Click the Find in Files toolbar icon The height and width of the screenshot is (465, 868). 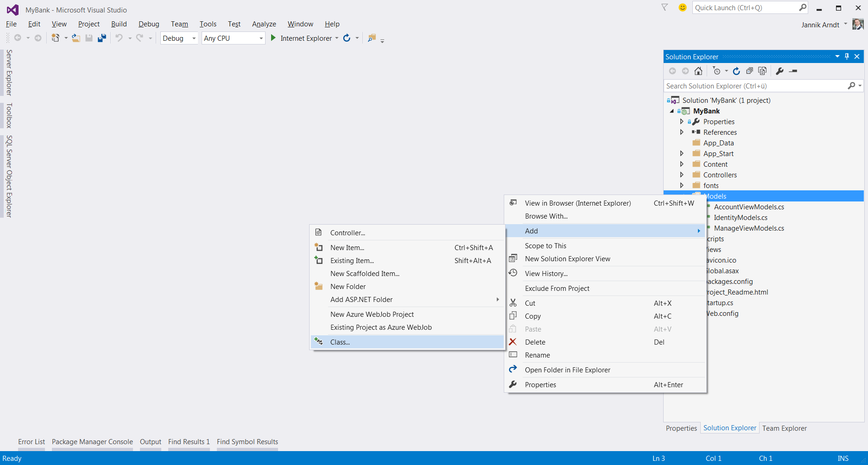point(372,38)
